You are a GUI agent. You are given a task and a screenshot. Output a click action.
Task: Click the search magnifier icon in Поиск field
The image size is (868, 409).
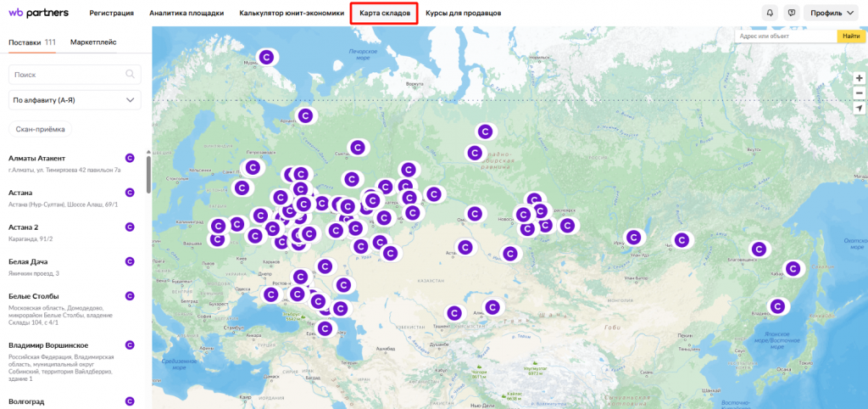pos(131,75)
